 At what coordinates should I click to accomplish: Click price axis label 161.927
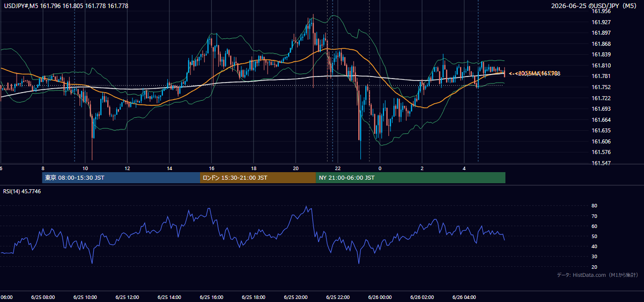[601, 22]
